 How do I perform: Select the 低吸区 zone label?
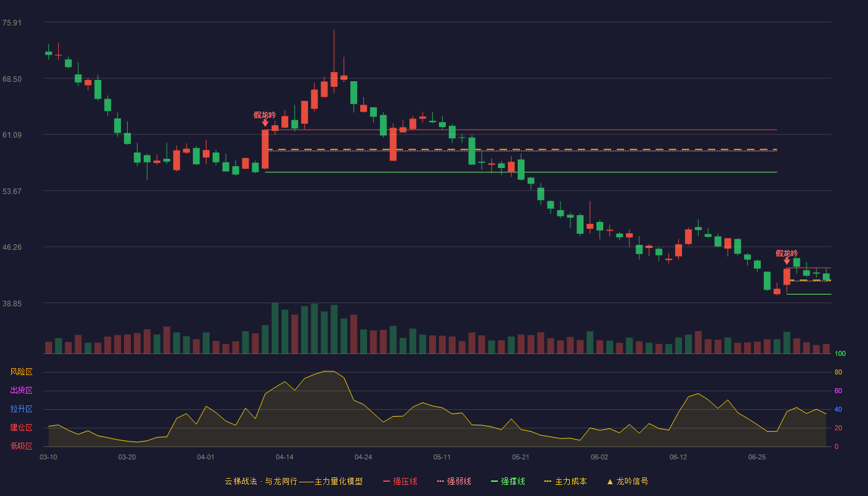pyautogui.click(x=21, y=446)
